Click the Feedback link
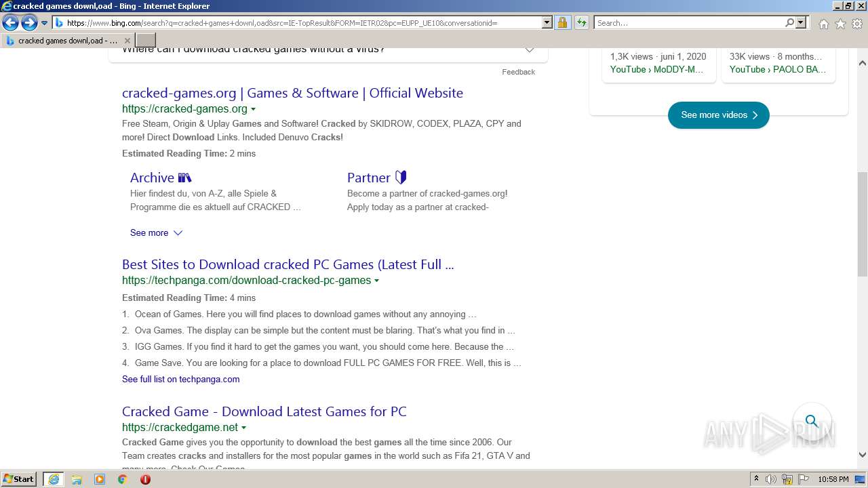Image resolution: width=868 pixels, height=488 pixels. [518, 72]
